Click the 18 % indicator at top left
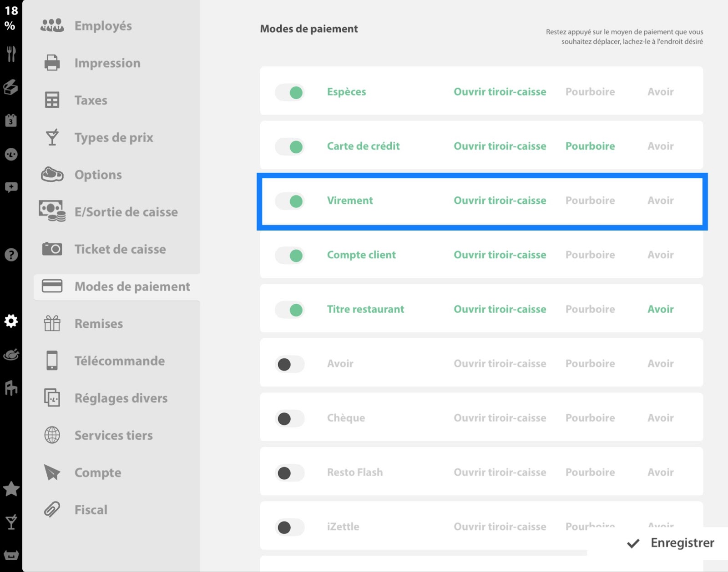 (x=11, y=18)
